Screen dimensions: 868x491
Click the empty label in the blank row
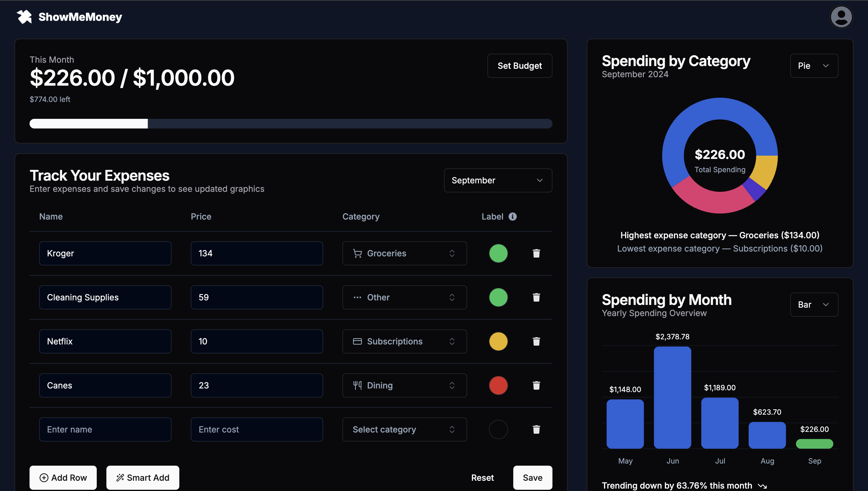(x=498, y=429)
